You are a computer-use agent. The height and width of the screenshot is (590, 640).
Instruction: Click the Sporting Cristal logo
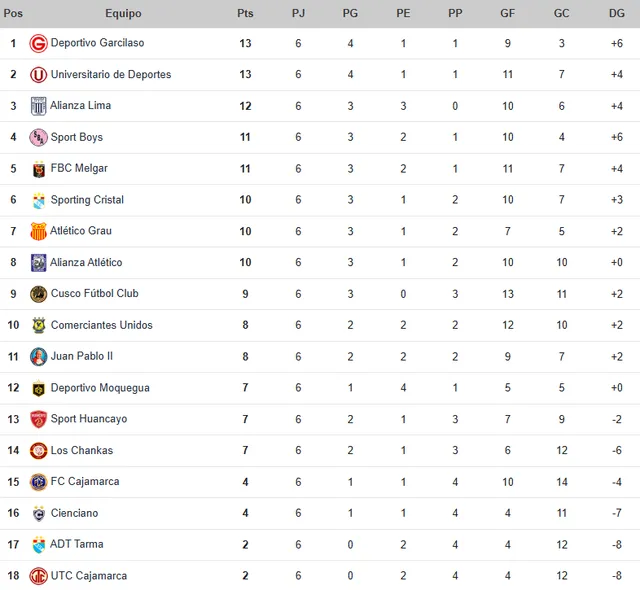39,200
